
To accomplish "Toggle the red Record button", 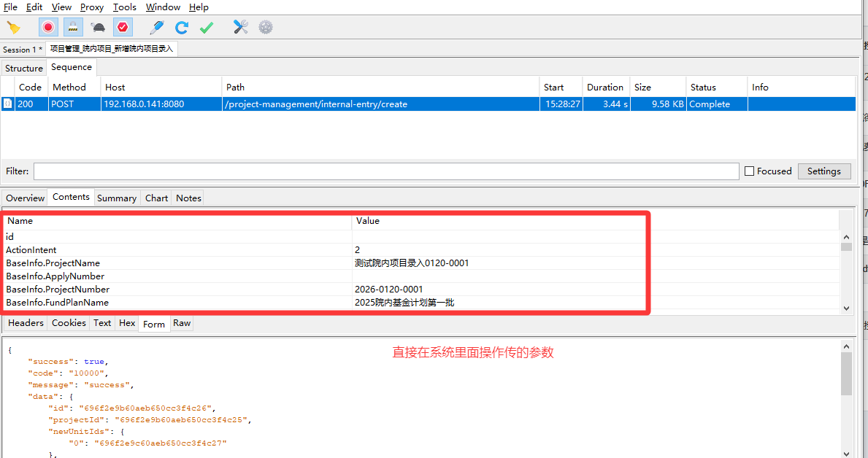I will click(48, 27).
